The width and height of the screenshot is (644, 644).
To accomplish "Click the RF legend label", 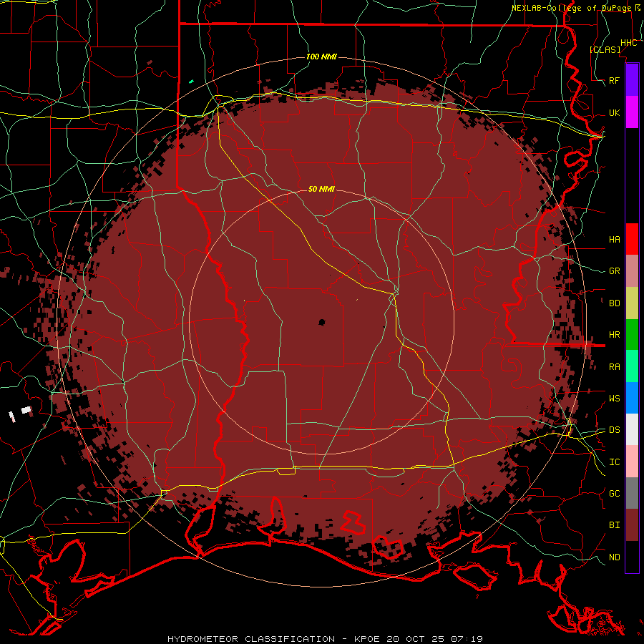I will 615,80.
